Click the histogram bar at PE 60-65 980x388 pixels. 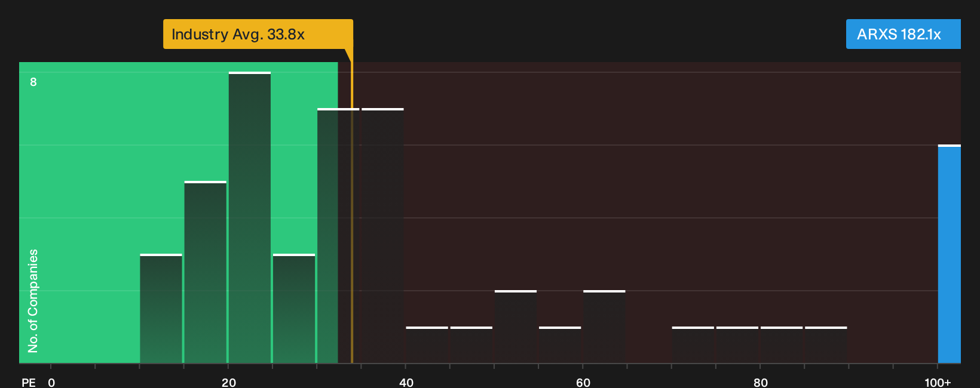(604, 327)
